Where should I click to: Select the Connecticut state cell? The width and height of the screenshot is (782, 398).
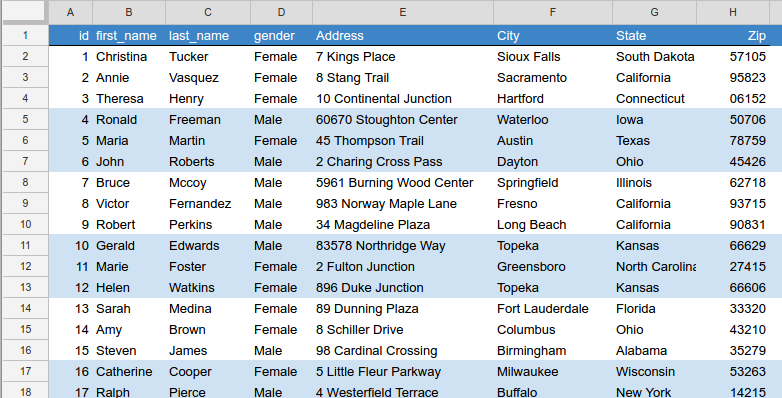tap(654, 98)
